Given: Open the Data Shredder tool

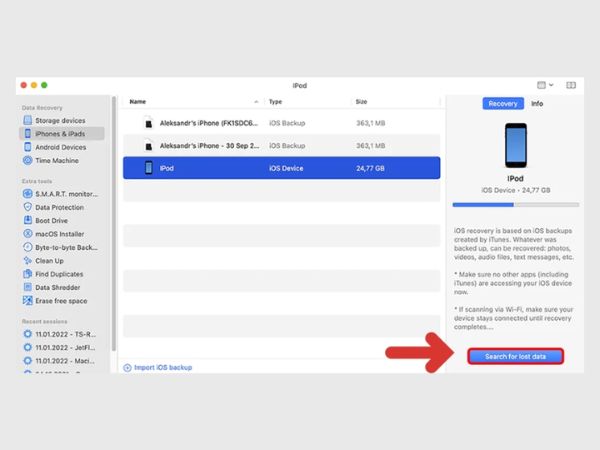Looking at the screenshot, I should 58,287.
